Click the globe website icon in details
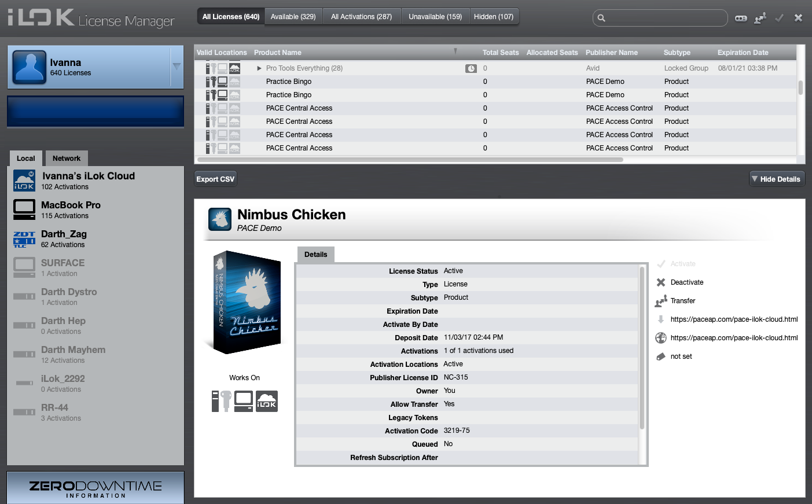The width and height of the screenshot is (812, 504). (x=661, y=338)
